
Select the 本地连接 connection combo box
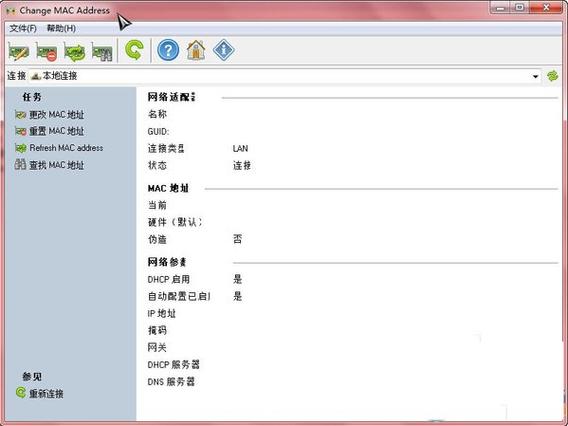tap(285, 76)
